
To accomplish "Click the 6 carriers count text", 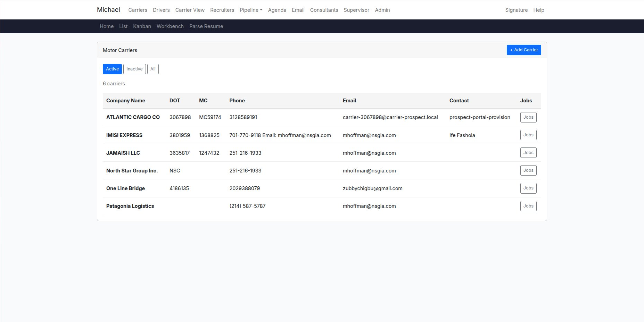I will (x=114, y=84).
